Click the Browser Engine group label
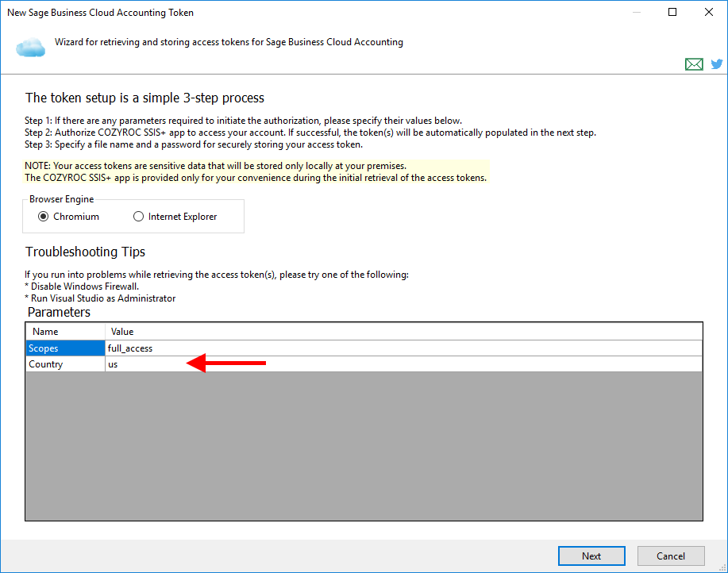The height and width of the screenshot is (573, 728). [61, 199]
